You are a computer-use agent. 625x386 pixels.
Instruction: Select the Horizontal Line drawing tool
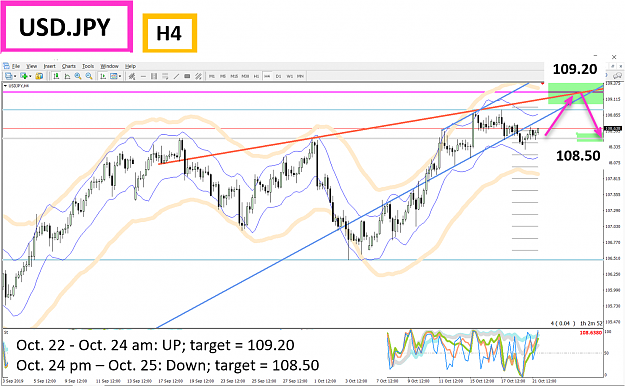[143, 76]
